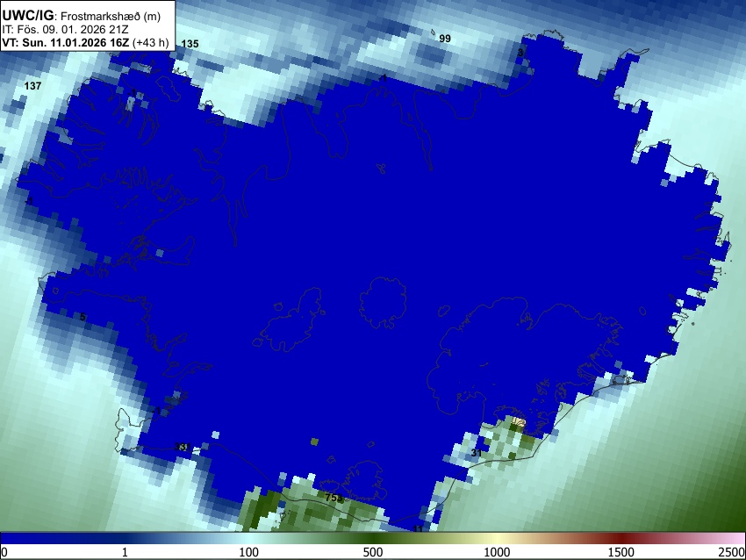The width and height of the screenshot is (746, 560).
Task: Click the color scale tick label '500'
Action: coord(373,552)
